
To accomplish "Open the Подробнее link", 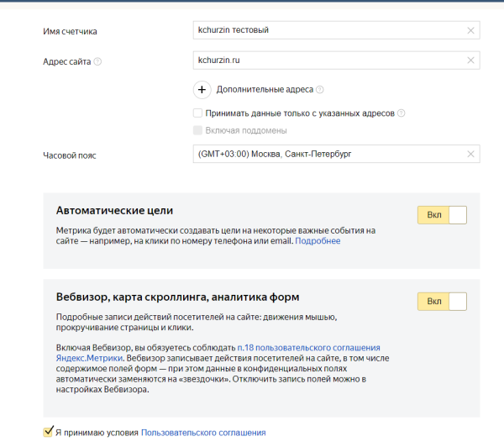I will point(318,241).
